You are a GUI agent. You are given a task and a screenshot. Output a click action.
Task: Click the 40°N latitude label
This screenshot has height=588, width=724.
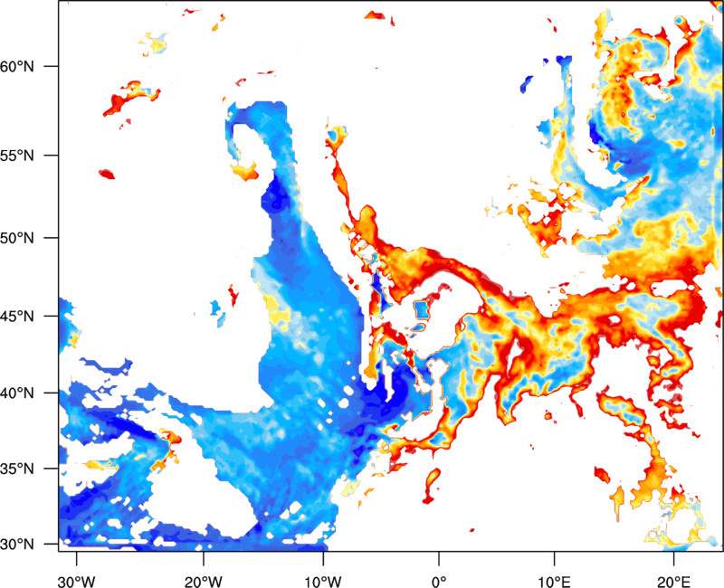tap(17, 394)
